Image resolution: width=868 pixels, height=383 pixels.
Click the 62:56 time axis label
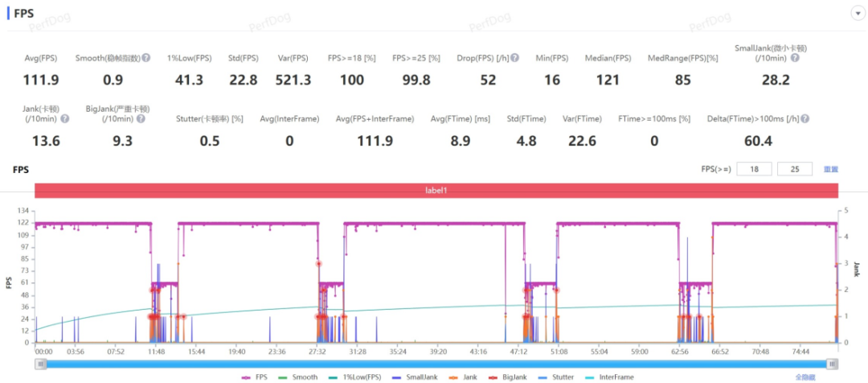pyautogui.click(x=680, y=352)
